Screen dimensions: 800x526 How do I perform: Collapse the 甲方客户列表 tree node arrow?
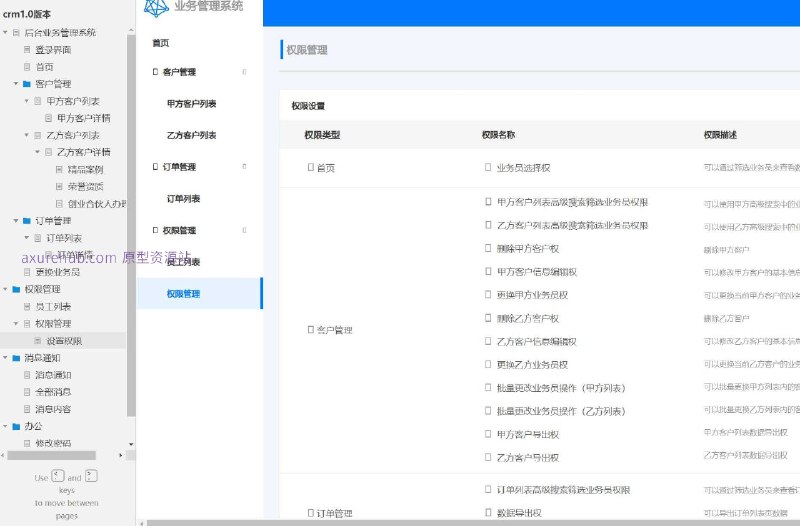(x=27, y=101)
